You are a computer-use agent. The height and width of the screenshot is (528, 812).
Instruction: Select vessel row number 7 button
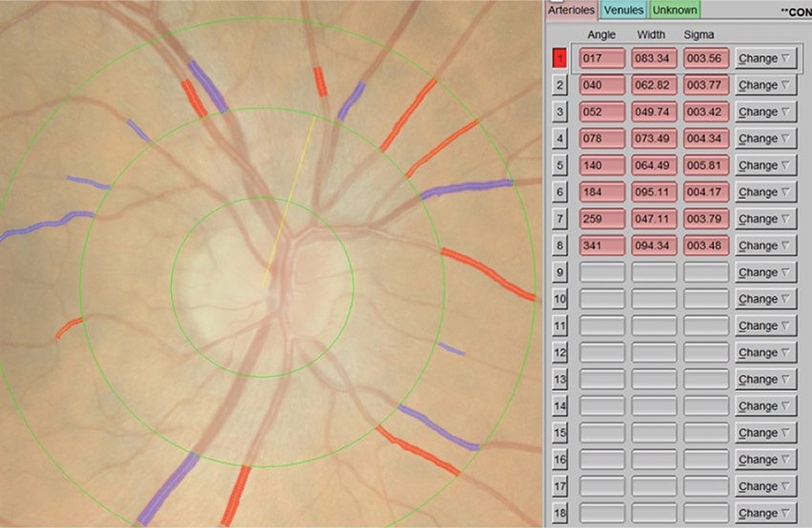[x=560, y=219]
